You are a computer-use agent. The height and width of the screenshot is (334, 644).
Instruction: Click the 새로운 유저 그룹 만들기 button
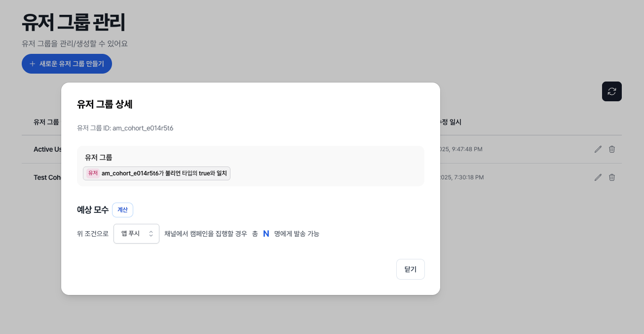[67, 63]
